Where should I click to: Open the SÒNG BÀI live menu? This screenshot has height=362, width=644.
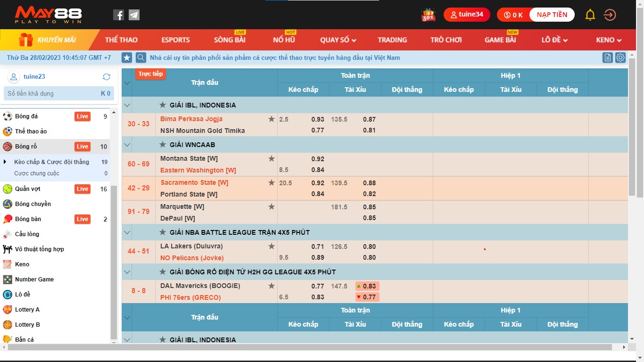point(230,40)
